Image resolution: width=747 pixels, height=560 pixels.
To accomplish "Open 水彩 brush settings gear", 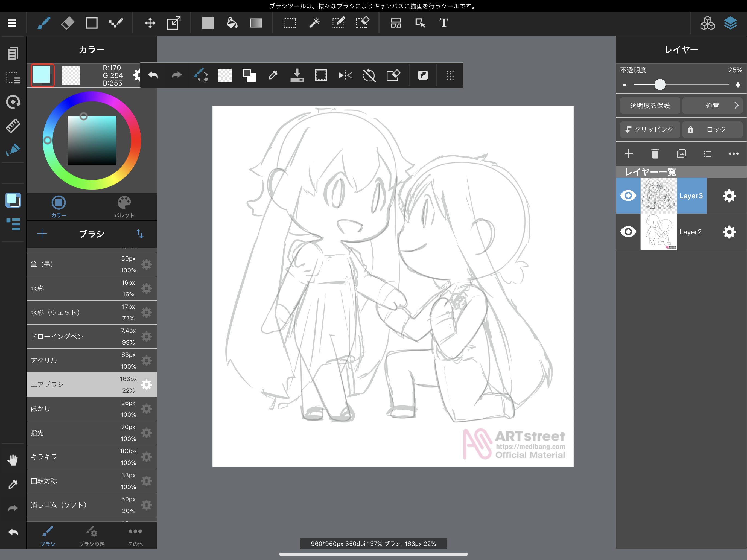I will pos(147,288).
